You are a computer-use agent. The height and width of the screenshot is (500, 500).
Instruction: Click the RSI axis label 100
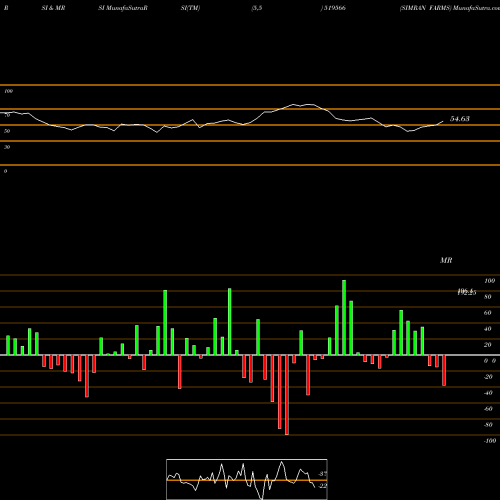8,91
